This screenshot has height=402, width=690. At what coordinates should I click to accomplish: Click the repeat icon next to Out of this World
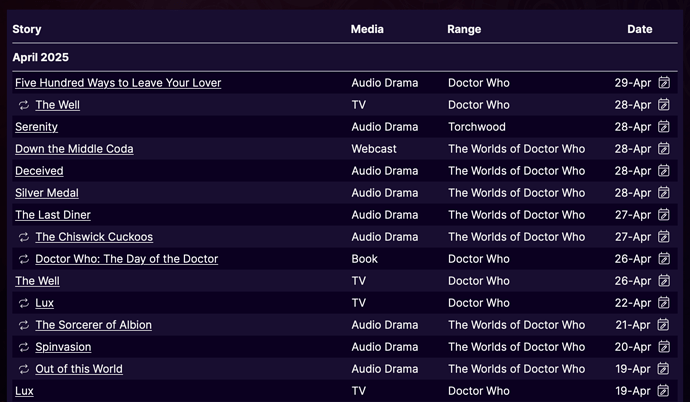24,369
